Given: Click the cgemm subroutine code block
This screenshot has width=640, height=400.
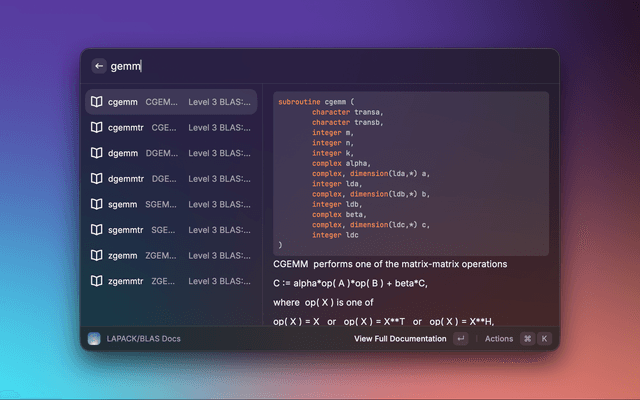Looking at the screenshot, I should (411, 172).
